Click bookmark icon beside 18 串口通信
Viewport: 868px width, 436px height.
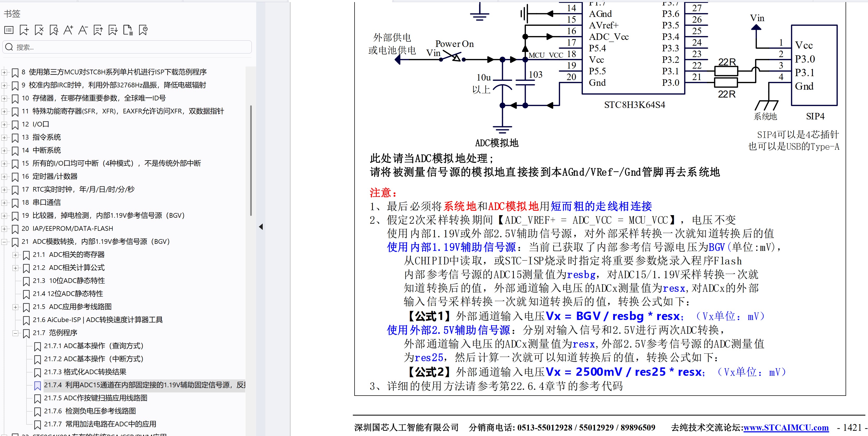(15, 203)
